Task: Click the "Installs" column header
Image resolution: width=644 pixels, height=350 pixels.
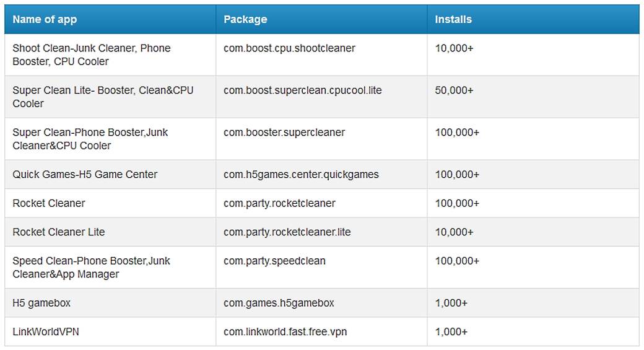Action: [453, 19]
